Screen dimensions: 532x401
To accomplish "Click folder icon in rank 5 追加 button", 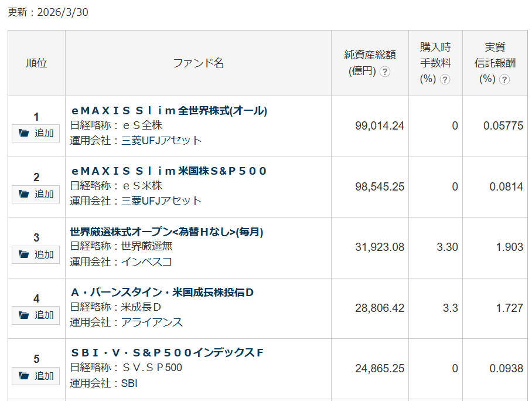I will coord(24,375).
